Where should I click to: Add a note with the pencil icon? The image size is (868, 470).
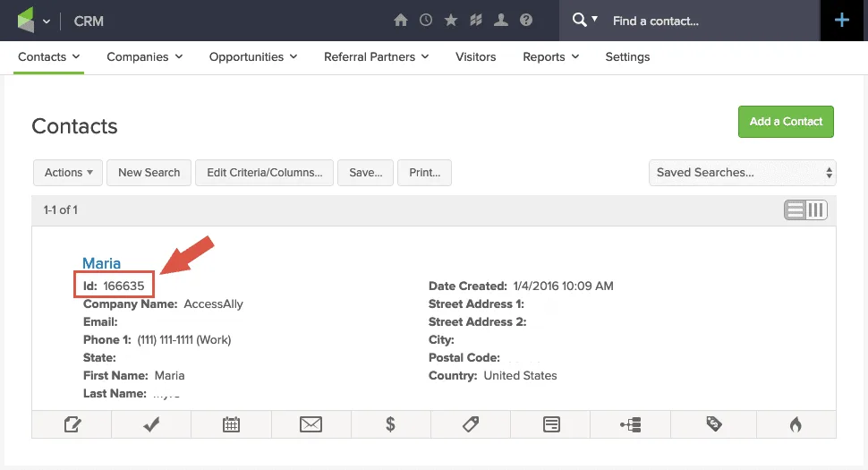[72, 424]
